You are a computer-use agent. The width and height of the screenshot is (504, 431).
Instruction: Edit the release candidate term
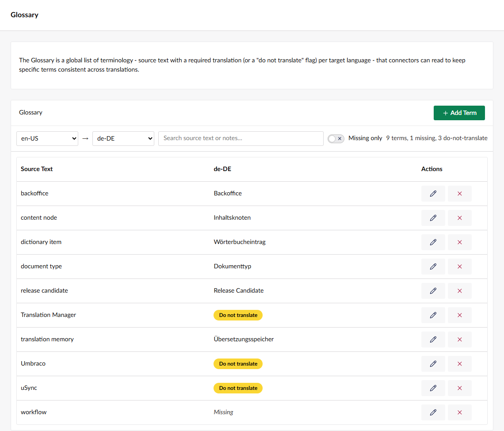433,291
